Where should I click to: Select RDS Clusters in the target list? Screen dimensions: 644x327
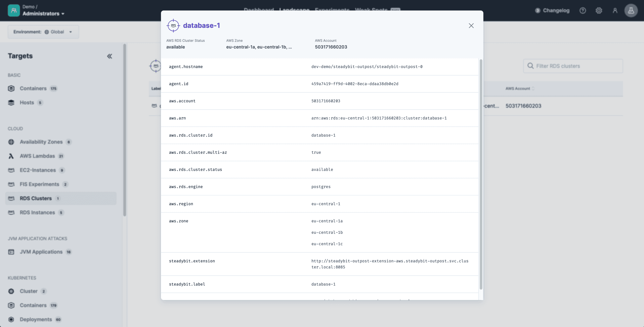coord(35,198)
